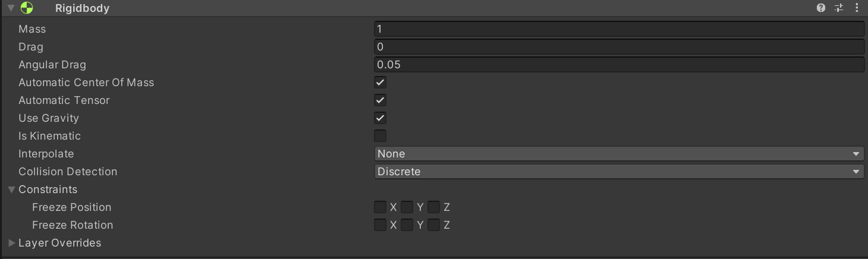
Task: Open the Rigidbody presets icon
Action: tap(839, 8)
